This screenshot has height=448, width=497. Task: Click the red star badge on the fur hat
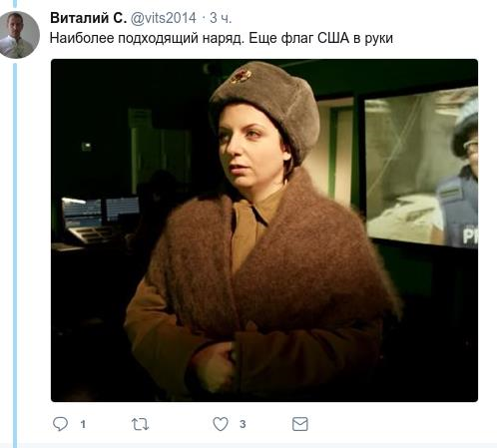(x=242, y=76)
